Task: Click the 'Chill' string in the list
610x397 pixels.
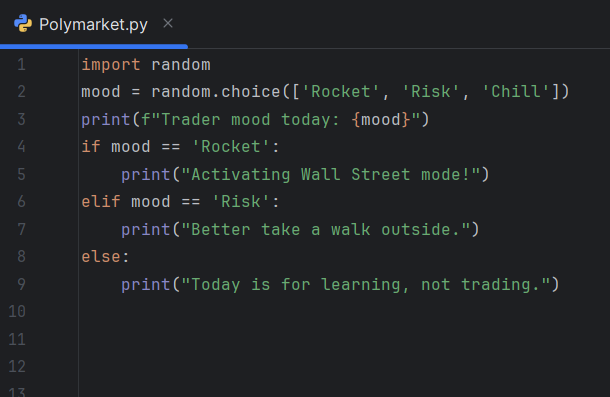Action: tap(516, 92)
